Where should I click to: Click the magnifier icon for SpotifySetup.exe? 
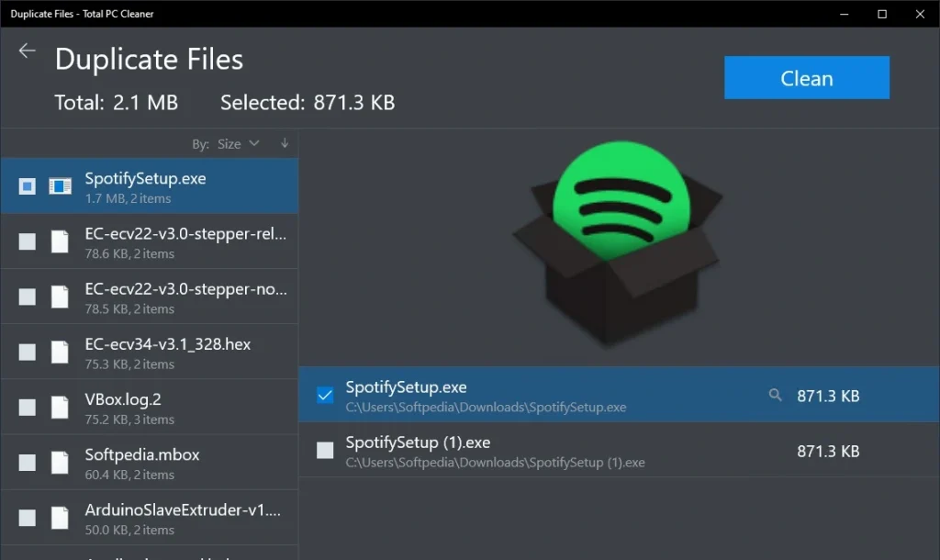click(775, 395)
